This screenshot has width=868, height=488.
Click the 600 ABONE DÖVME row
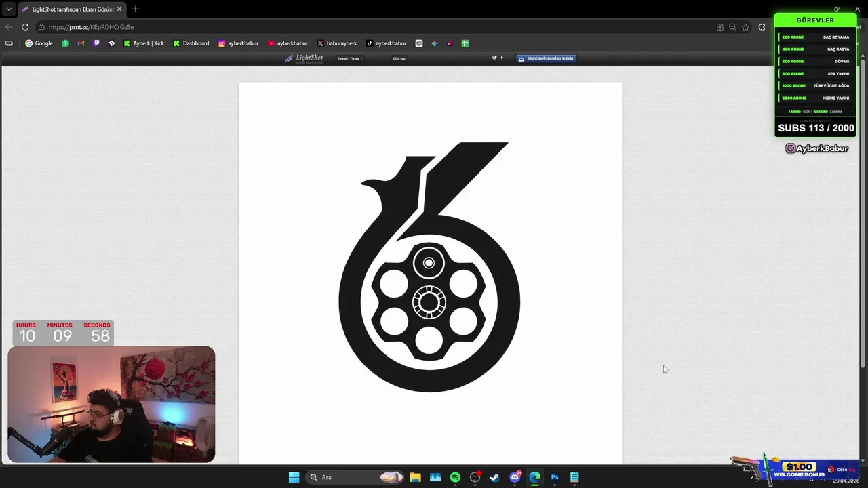(x=815, y=62)
